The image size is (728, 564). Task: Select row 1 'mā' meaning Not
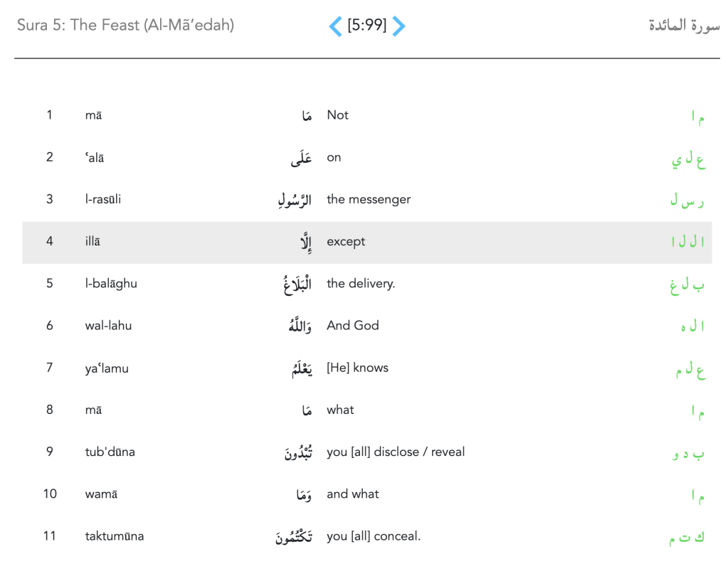tap(93, 115)
